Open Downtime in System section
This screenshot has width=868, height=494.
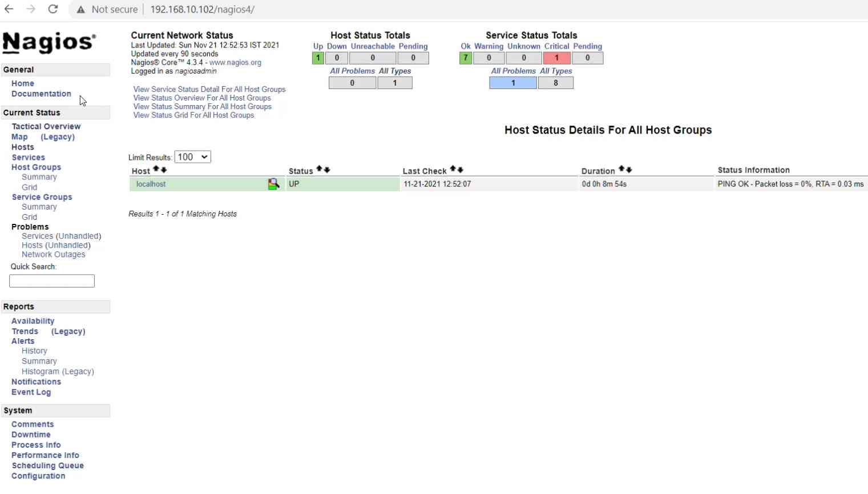(31, 435)
